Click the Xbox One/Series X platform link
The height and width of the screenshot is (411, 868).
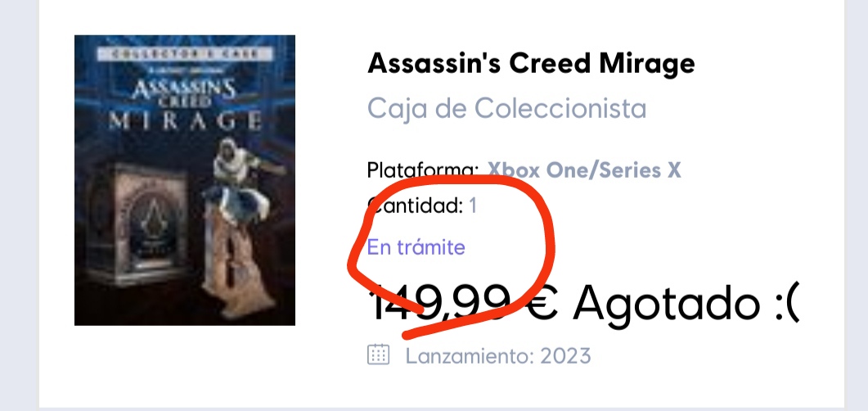(x=584, y=170)
